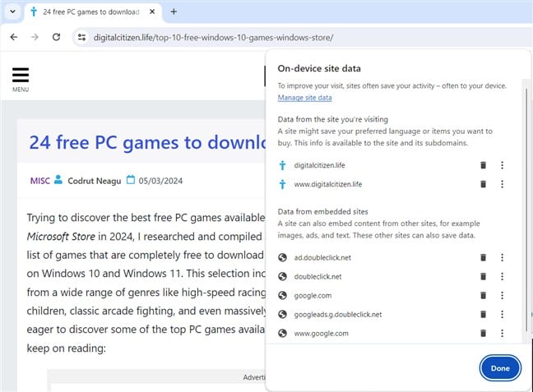
Task: Click the forward navigation arrow
Action: (35, 37)
